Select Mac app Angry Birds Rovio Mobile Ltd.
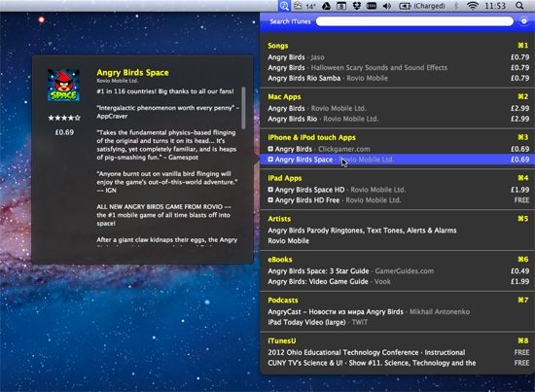This screenshot has height=392, width=535. pos(398,108)
